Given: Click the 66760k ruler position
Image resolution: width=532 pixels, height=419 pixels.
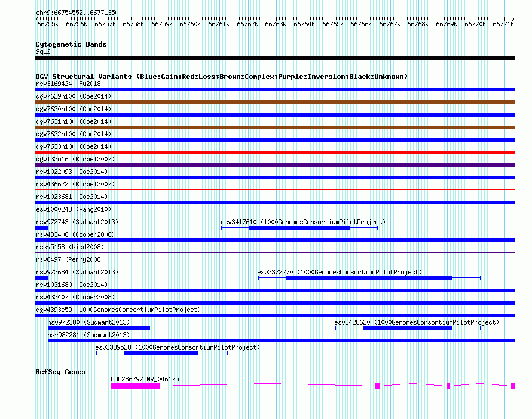Looking at the screenshot, I should coord(190,24).
